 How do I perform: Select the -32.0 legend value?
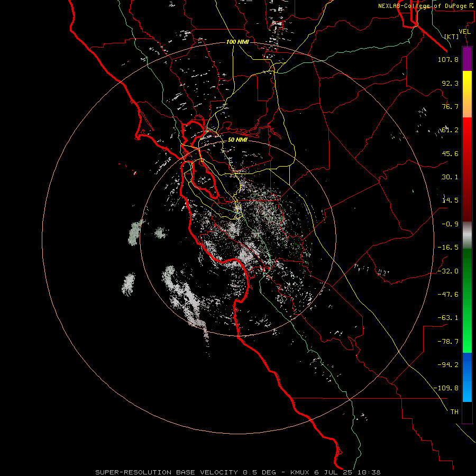(448, 271)
